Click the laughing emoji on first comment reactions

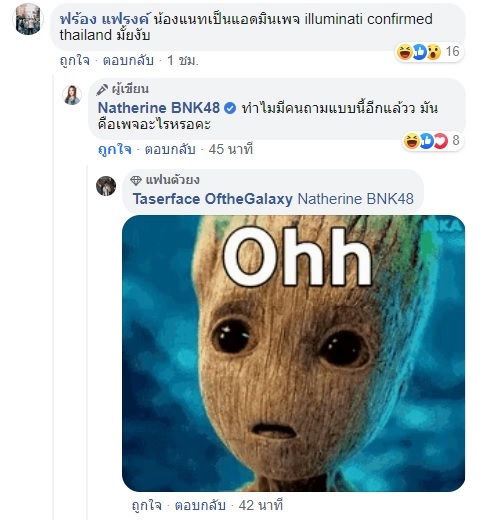coord(405,52)
